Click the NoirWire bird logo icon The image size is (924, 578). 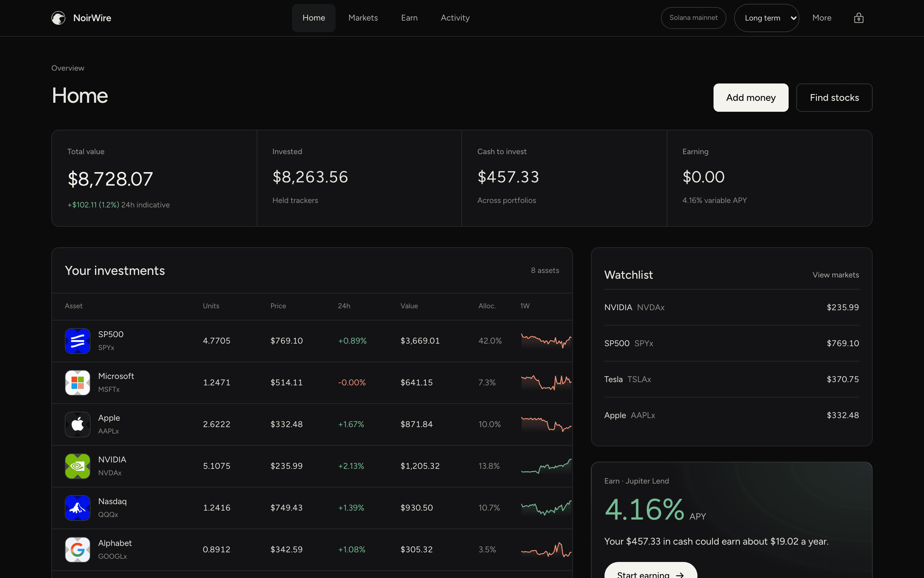[58, 18]
